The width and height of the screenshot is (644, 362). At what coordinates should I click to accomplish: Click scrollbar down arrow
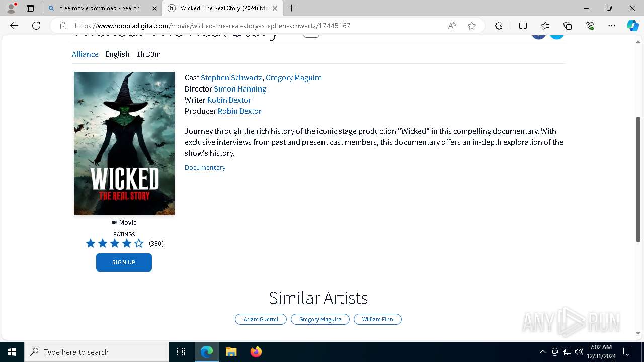(638, 333)
